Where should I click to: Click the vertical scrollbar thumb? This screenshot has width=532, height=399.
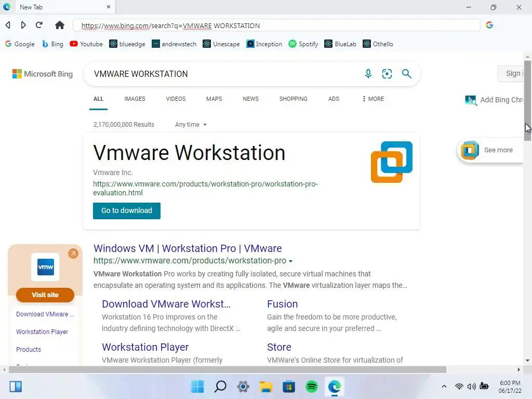click(527, 101)
